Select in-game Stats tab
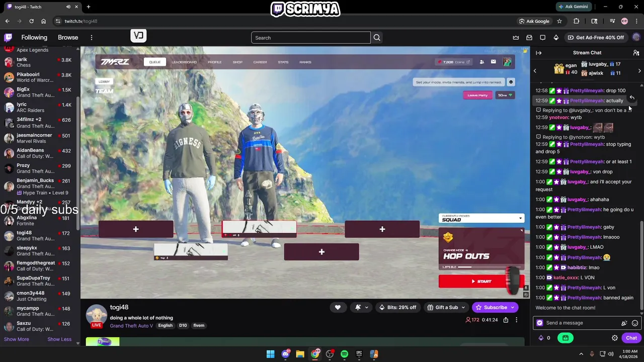Screen dimensions: 644x362 pyautogui.click(x=283, y=62)
